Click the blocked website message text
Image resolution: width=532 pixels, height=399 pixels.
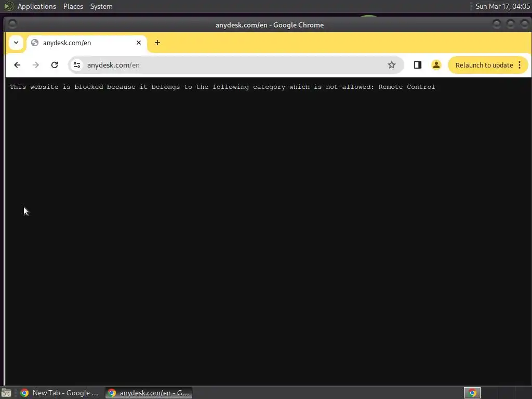pyautogui.click(x=222, y=87)
